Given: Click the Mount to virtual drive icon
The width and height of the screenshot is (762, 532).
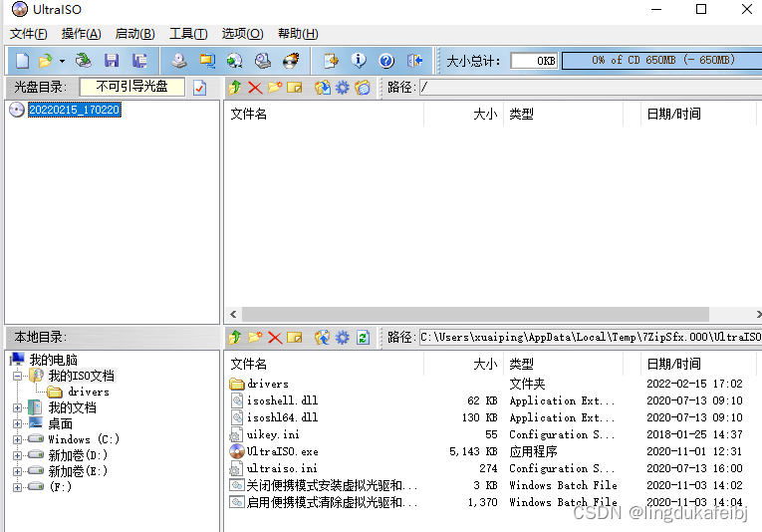Looking at the screenshot, I should click(x=263, y=61).
